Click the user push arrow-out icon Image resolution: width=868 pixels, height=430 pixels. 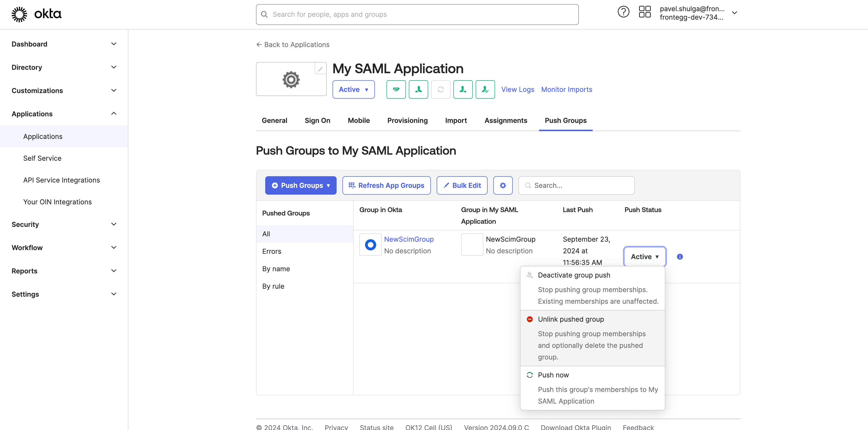(463, 89)
